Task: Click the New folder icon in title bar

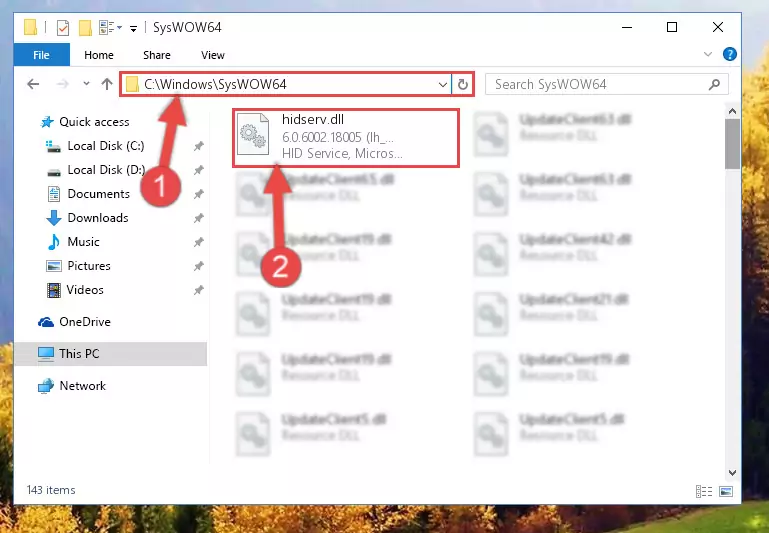Action: point(85,27)
